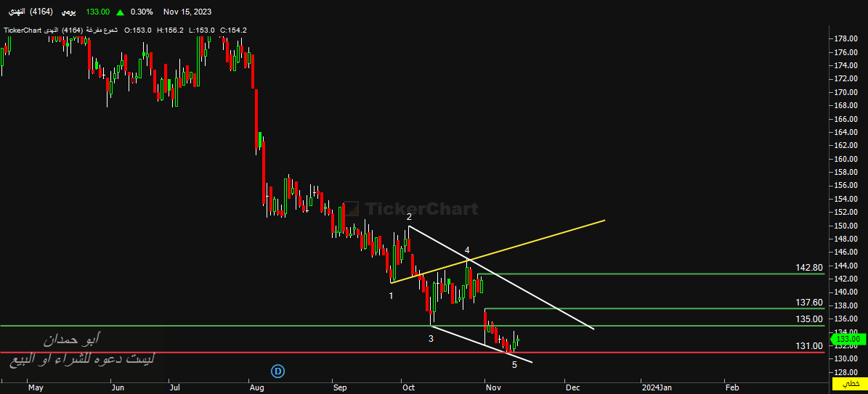This screenshot has width=868, height=394.
Task: Click the blue D dividend marker
Action: pos(278,372)
